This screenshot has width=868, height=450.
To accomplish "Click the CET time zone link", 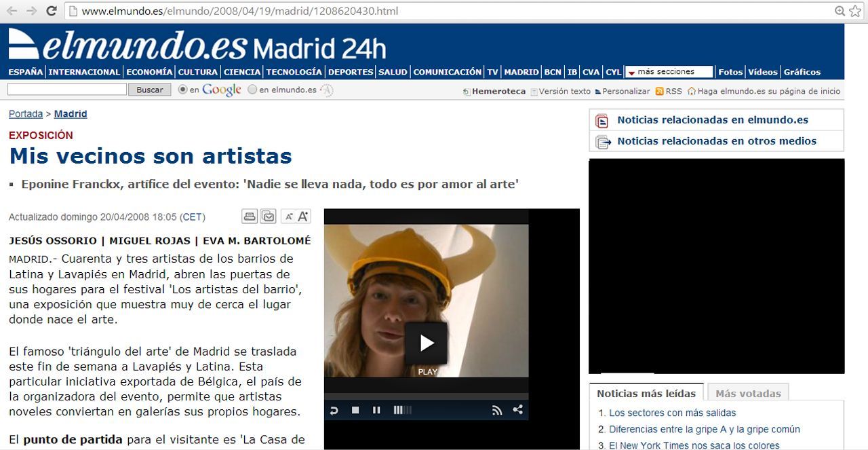I will click(x=193, y=217).
